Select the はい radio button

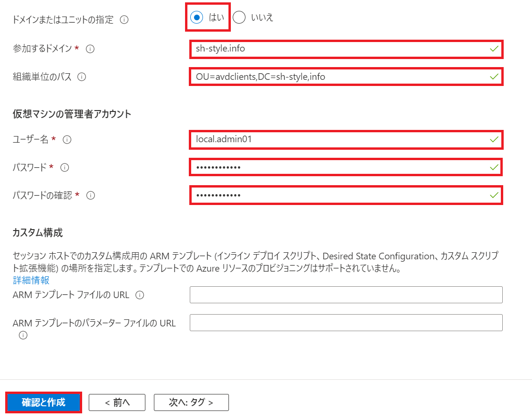[x=197, y=17]
